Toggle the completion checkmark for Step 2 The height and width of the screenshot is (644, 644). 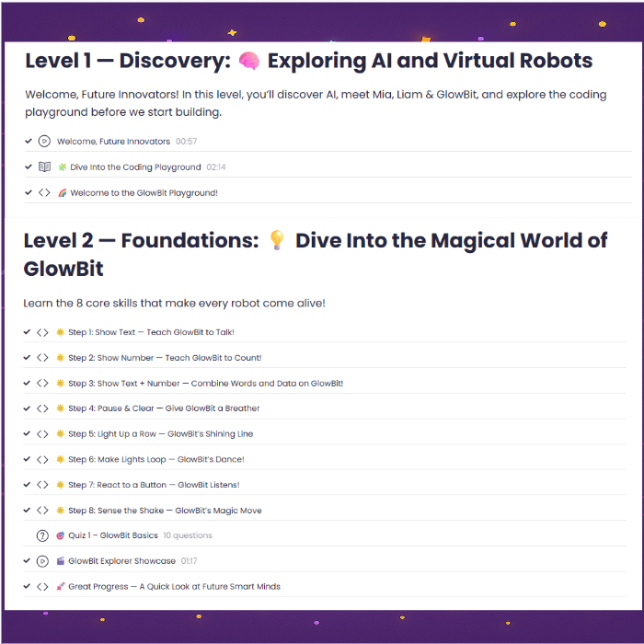(x=28, y=358)
